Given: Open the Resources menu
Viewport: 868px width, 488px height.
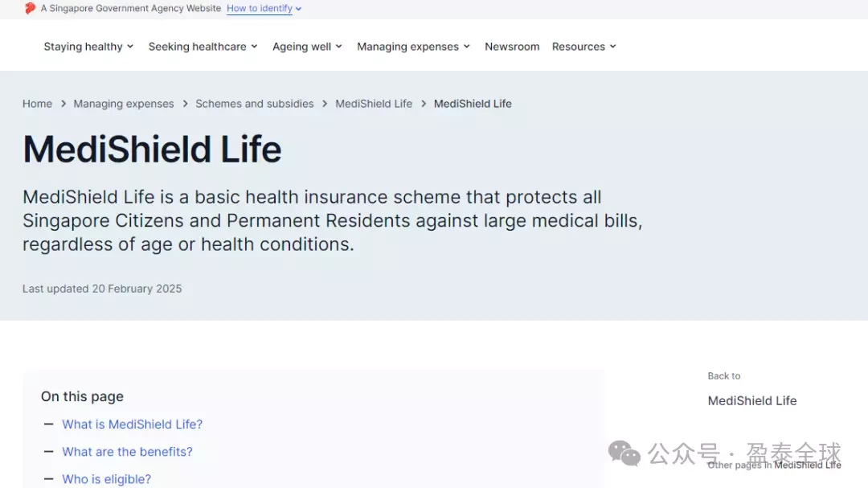Looking at the screenshot, I should 584,47.
